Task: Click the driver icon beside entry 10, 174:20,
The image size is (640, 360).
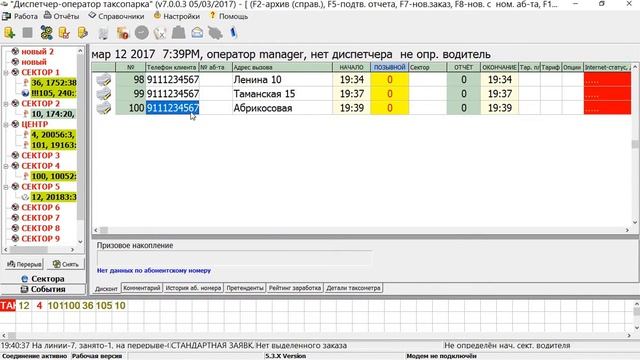Action: click(x=26, y=114)
